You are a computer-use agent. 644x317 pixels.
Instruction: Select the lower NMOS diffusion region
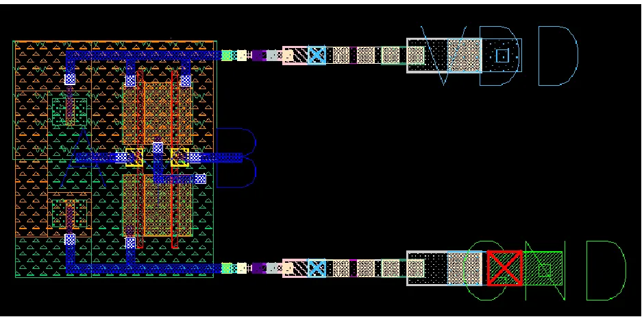pos(158,204)
